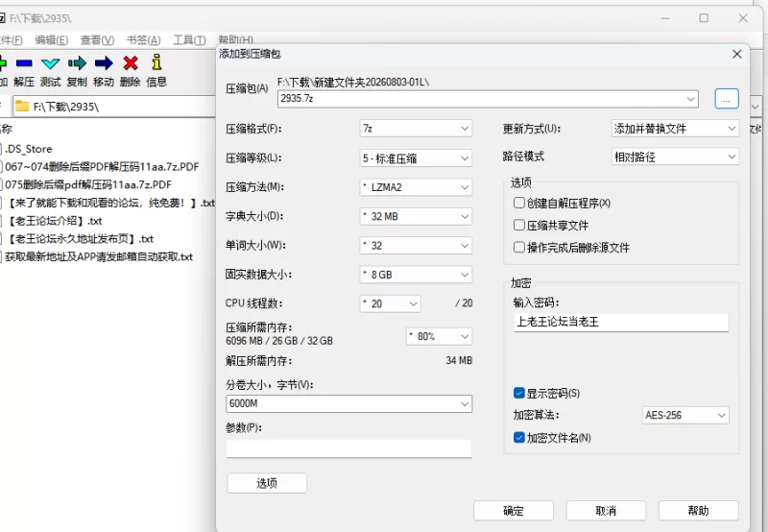Click the 选项 button

coord(267,483)
